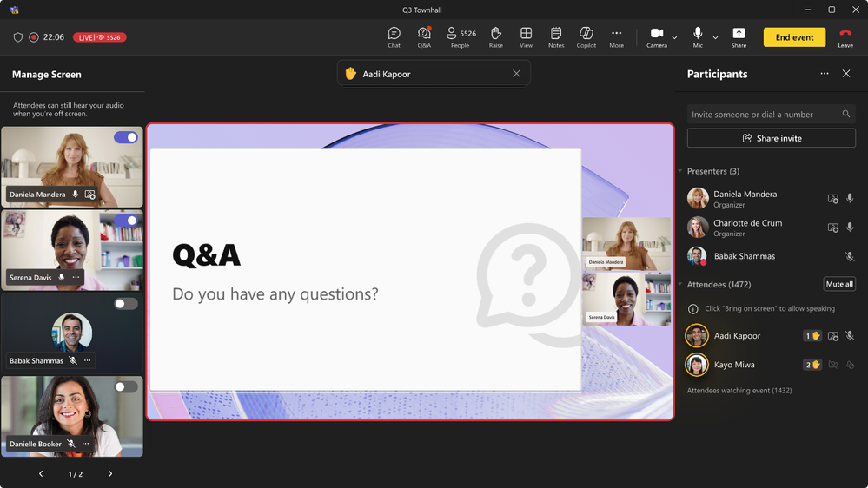This screenshot has height=488, width=868.
Task: Click Kayo Miwa's avatar
Action: 696,365
